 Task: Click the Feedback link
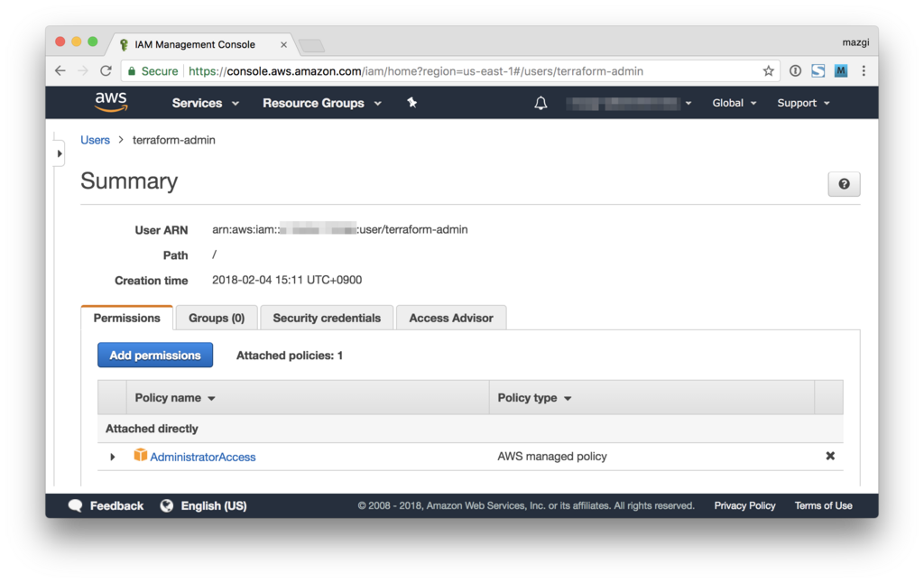[x=116, y=505]
